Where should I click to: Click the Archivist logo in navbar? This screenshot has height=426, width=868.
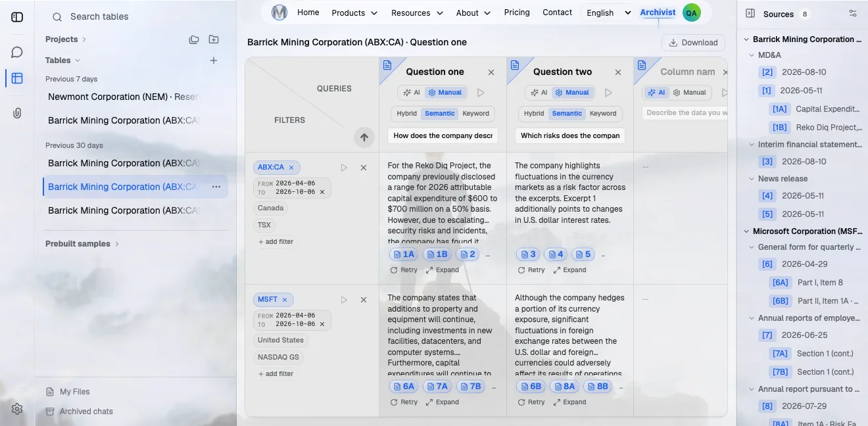(x=279, y=12)
